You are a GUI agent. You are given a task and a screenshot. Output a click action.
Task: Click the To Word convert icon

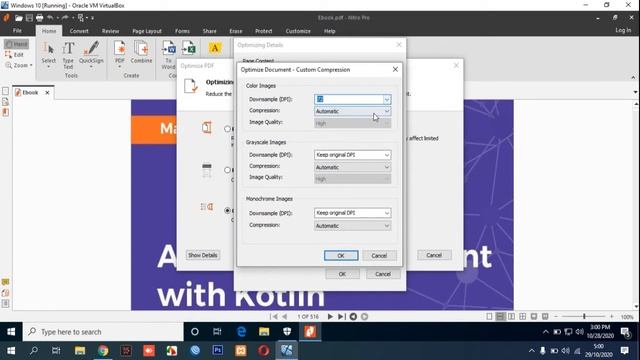click(x=169, y=48)
